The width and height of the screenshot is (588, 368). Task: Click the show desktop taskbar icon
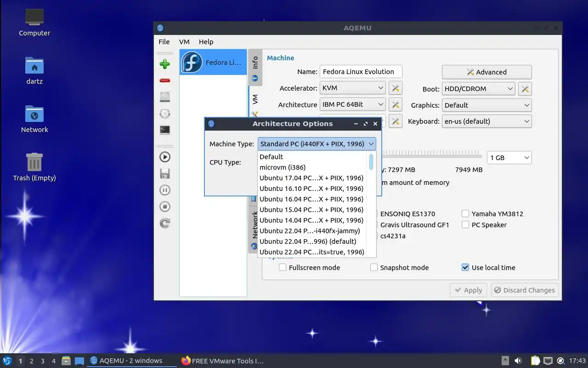click(79, 361)
